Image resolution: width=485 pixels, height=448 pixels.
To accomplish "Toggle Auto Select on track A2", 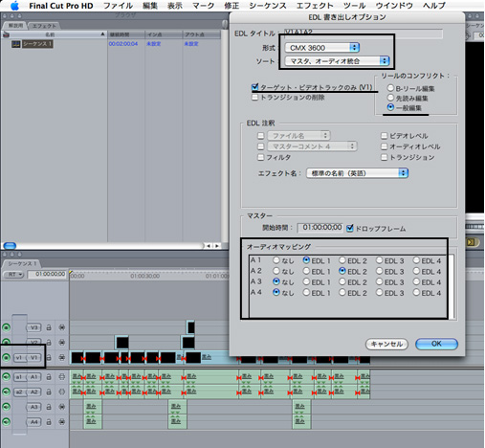I will click(x=62, y=392).
